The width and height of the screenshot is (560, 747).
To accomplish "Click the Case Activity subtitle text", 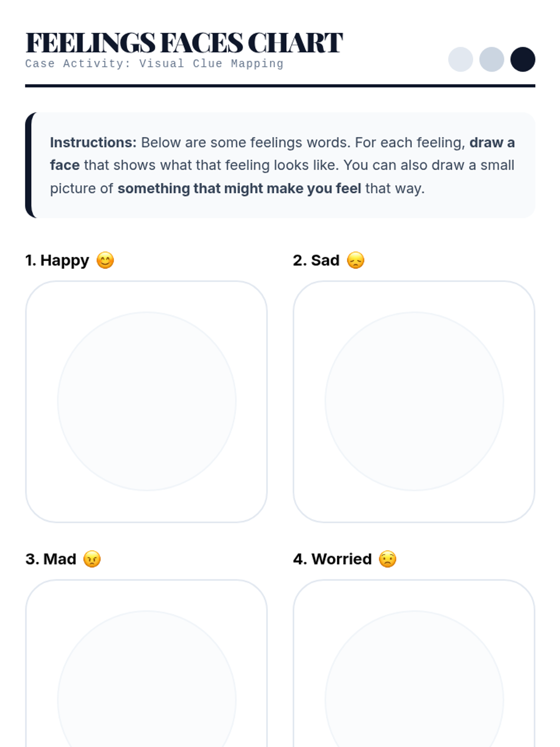I will [x=154, y=63].
